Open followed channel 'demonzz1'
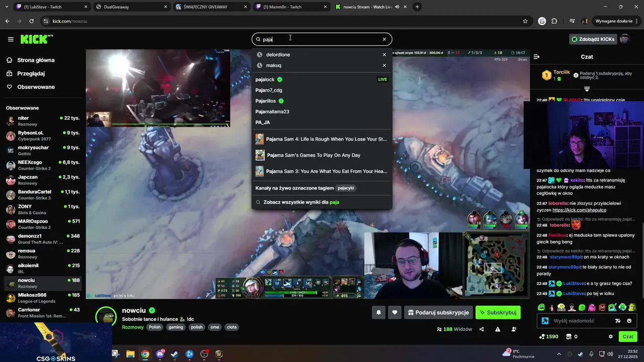644x362 pixels. [42, 239]
